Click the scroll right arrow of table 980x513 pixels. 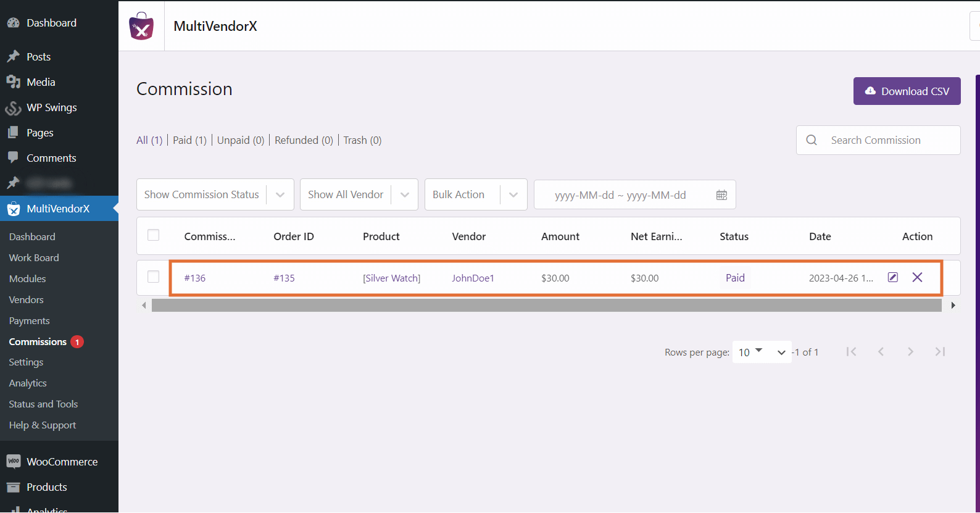[x=953, y=306]
